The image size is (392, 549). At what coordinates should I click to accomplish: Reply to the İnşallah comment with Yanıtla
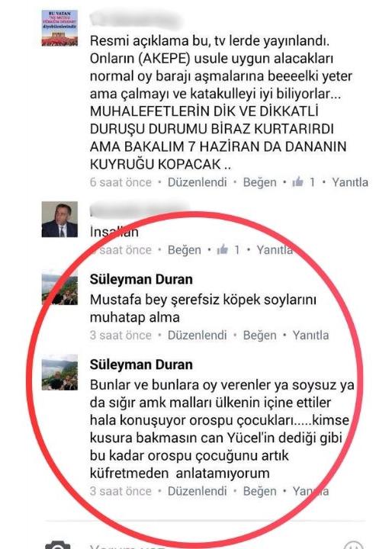275,249
